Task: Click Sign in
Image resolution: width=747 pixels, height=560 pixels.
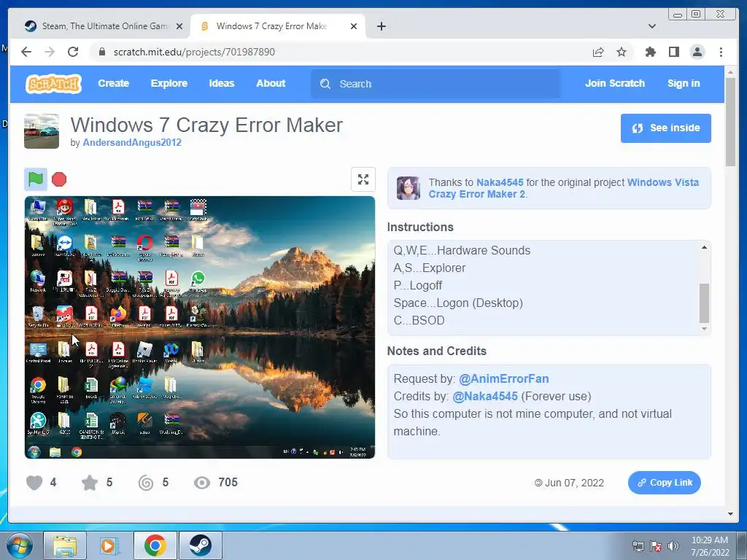Action: 684,83
